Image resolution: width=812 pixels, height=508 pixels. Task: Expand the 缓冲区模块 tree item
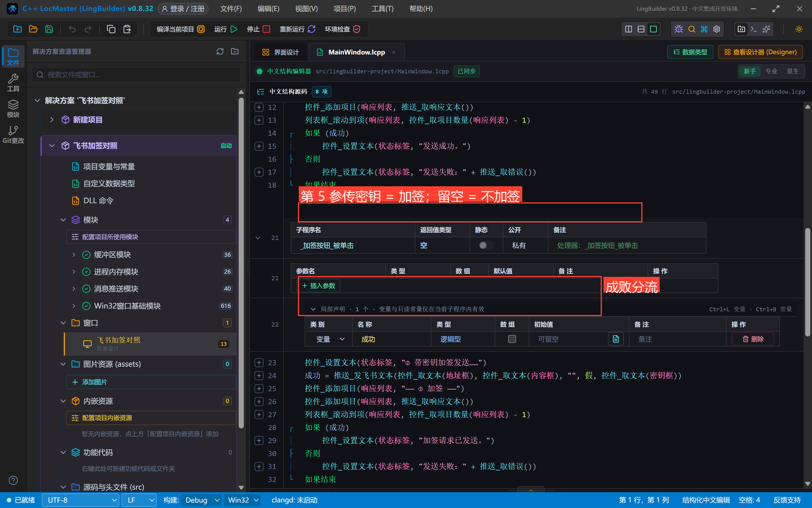[x=74, y=255]
